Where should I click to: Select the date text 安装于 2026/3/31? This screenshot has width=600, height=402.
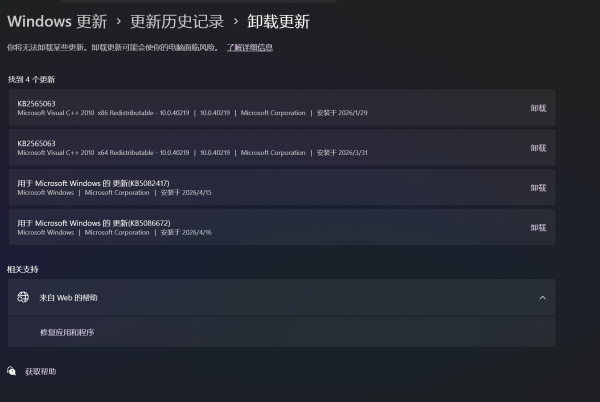click(x=342, y=153)
